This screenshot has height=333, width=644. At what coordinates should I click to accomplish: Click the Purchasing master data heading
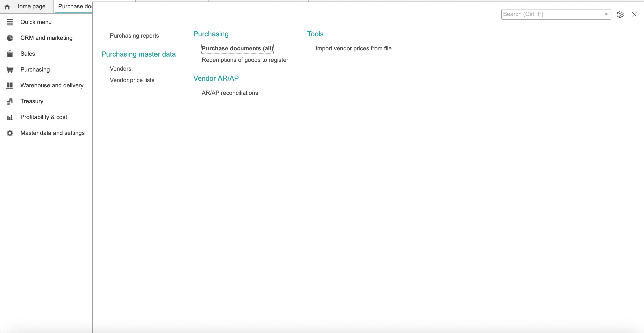pos(138,54)
